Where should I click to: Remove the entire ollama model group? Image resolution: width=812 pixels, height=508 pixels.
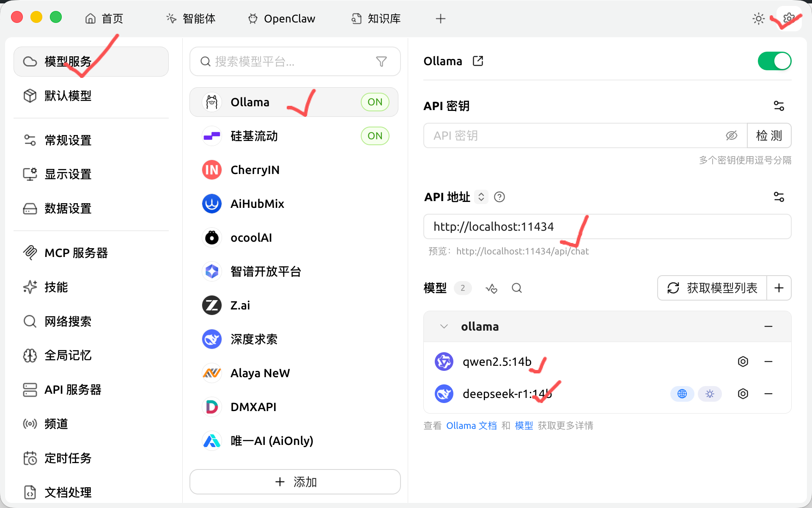tap(768, 326)
